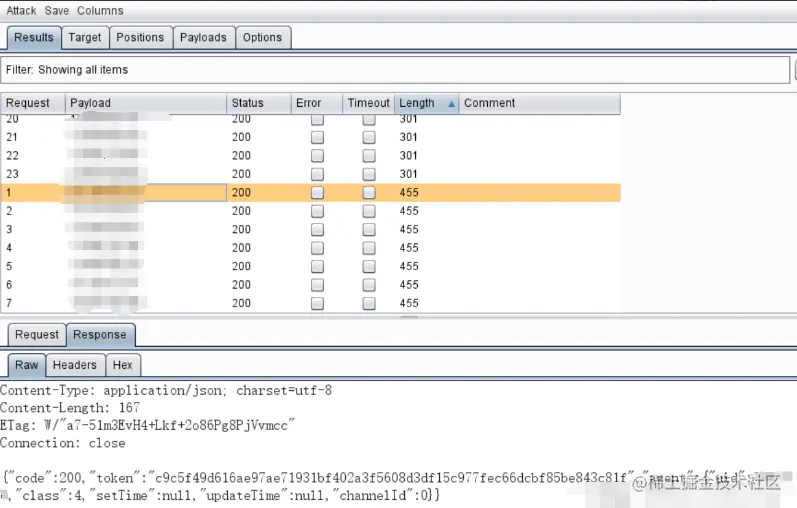Open the Columns menu

[100, 11]
